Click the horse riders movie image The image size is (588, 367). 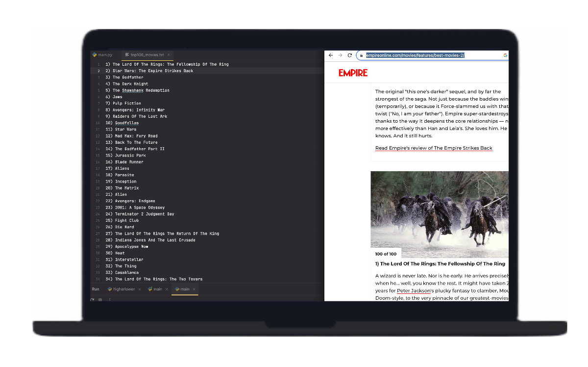pos(440,214)
